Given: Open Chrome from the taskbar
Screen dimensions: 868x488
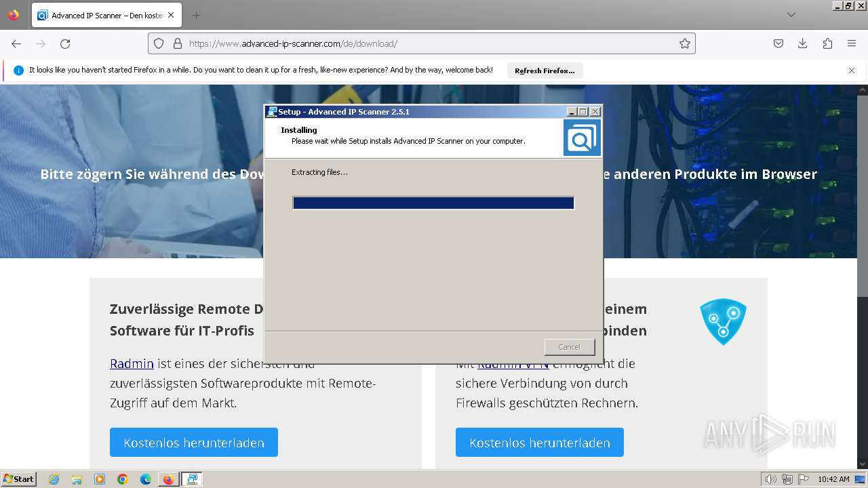Looking at the screenshot, I should pos(123,479).
